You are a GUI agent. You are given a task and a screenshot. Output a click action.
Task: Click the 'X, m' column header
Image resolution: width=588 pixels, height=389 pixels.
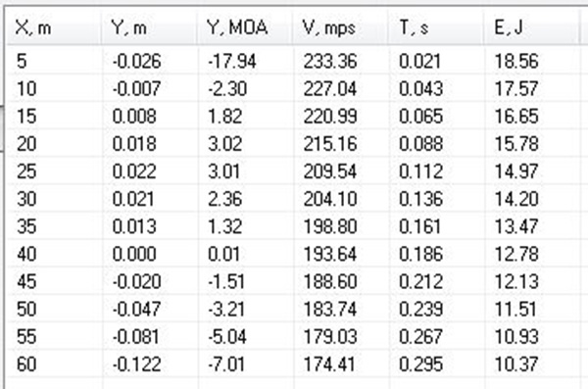tap(54, 27)
